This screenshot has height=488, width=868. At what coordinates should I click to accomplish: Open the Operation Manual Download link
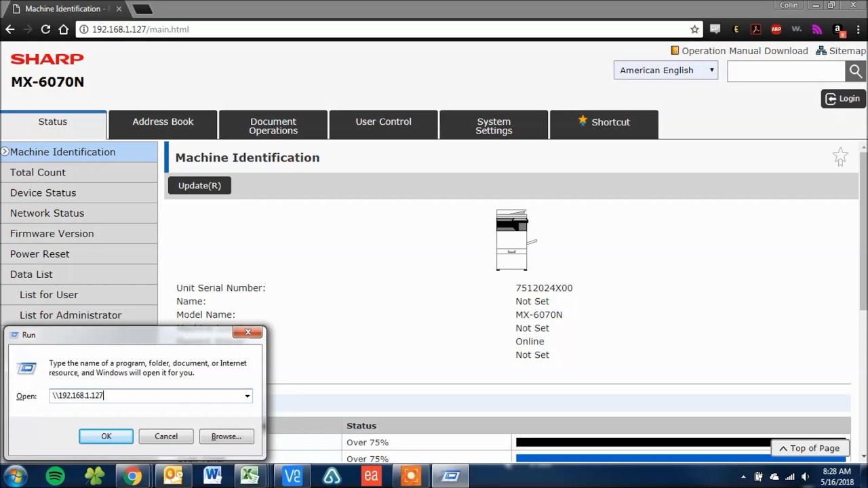pyautogui.click(x=740, y=51)
